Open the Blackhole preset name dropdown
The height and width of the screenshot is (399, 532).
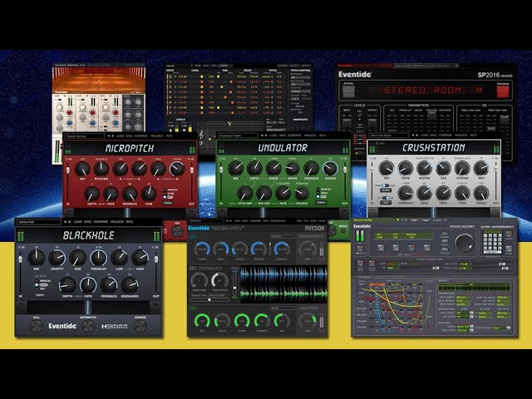pyautogui.click(x=38, y=222)
